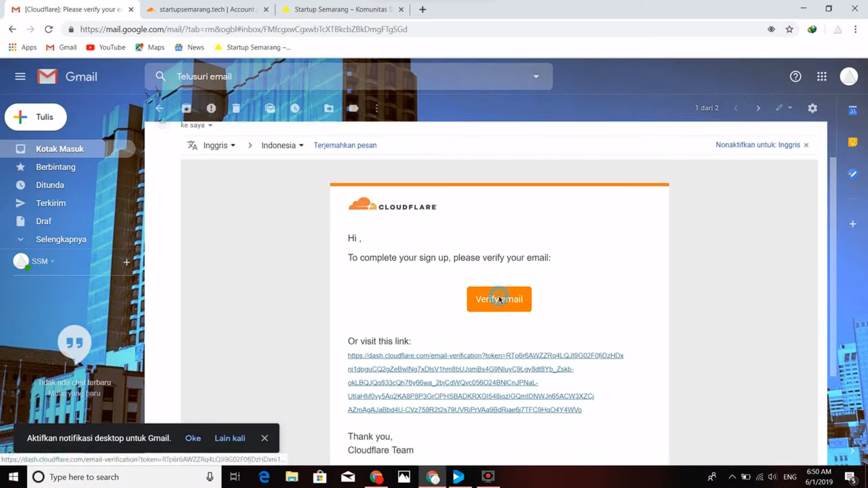Screen dimensions: 868x488
Task: Open the Gmail main menu hamburger icon
Action: pos(20,76)
